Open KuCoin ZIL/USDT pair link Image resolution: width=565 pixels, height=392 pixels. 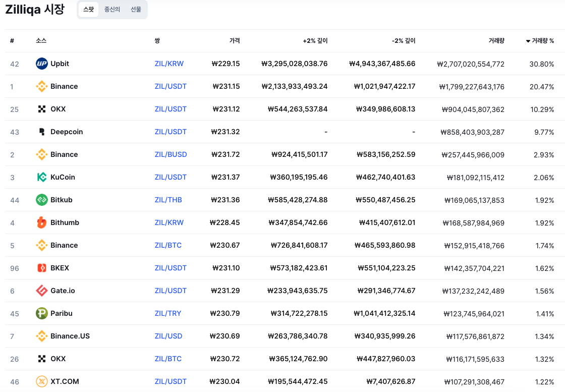[x=171, y=177]
